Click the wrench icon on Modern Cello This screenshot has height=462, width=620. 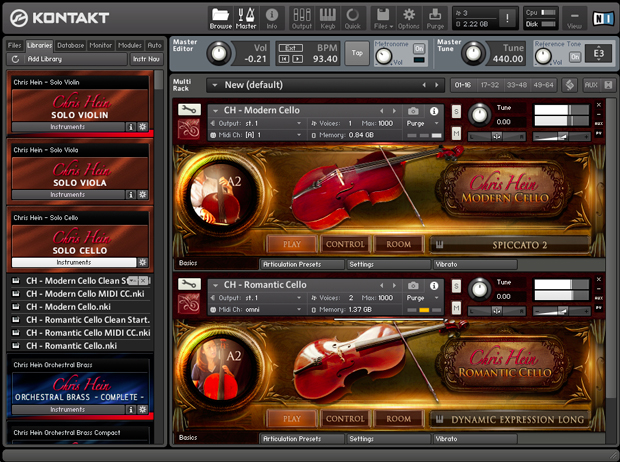tap(189, 110)
